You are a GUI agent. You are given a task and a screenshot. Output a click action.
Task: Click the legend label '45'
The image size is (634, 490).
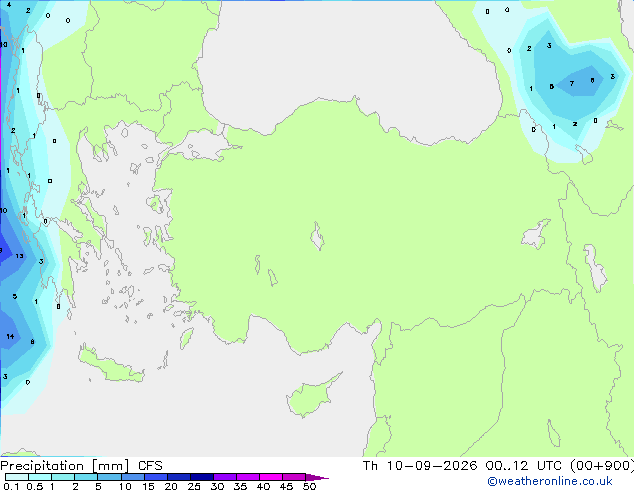(286, 486)
